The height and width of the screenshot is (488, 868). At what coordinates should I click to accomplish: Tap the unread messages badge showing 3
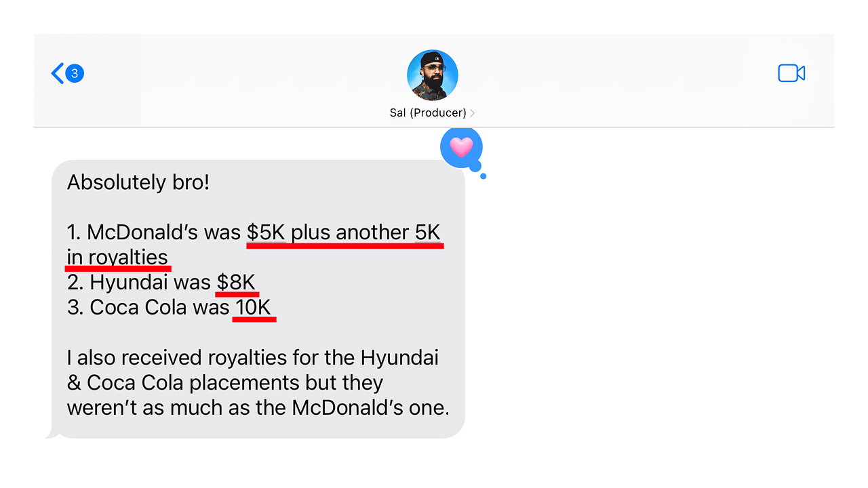pyautogui.click(x=75, y=73)
